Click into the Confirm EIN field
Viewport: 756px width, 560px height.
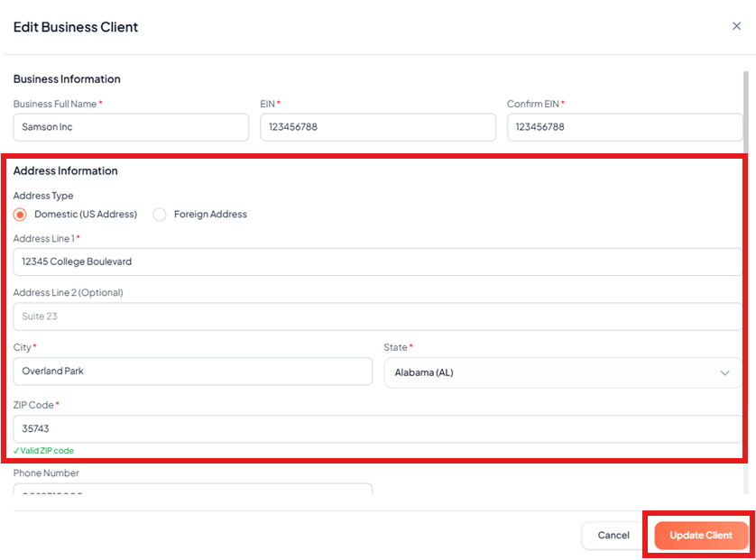point(624,127)
